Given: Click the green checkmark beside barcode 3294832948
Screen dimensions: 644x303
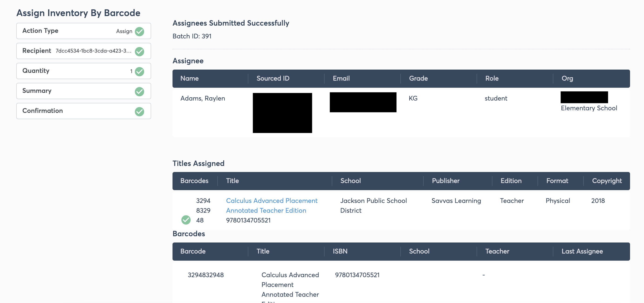Looking at the screenshot, I should tap(186, 220).
